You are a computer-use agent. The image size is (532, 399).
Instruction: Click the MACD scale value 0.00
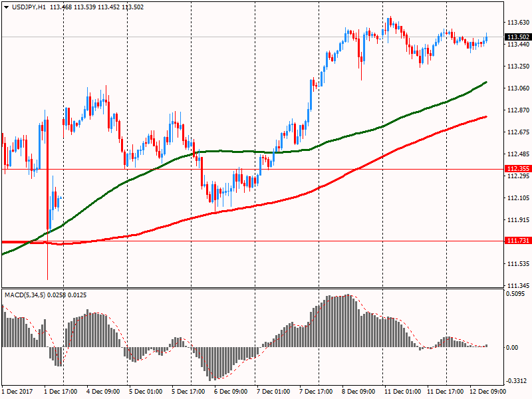click(512, 347)
